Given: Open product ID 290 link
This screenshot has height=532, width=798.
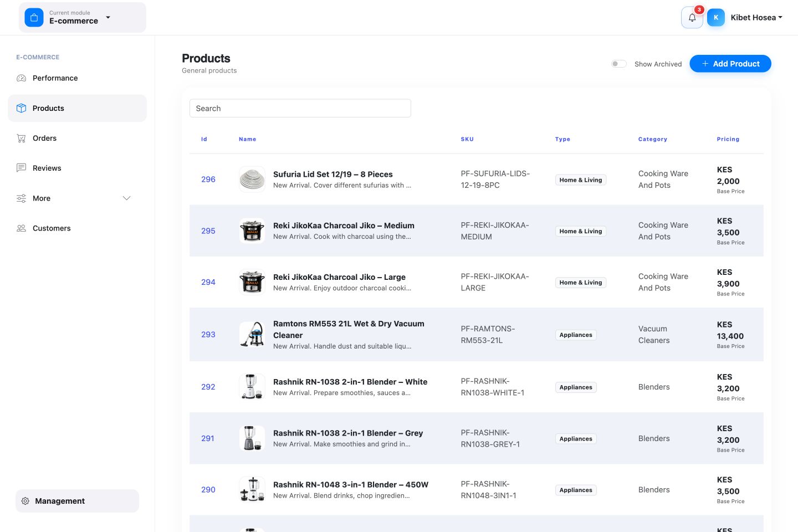Looking at the screenshot, I should pos(208,490).
